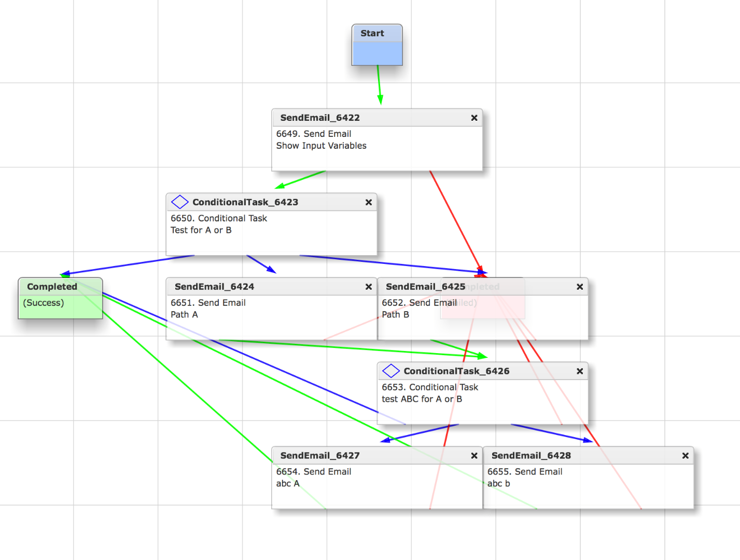The image size is (740, 560).
Task: Click '6649. Send Email' text
Action: pyautogui.click(x=314, y=134)
